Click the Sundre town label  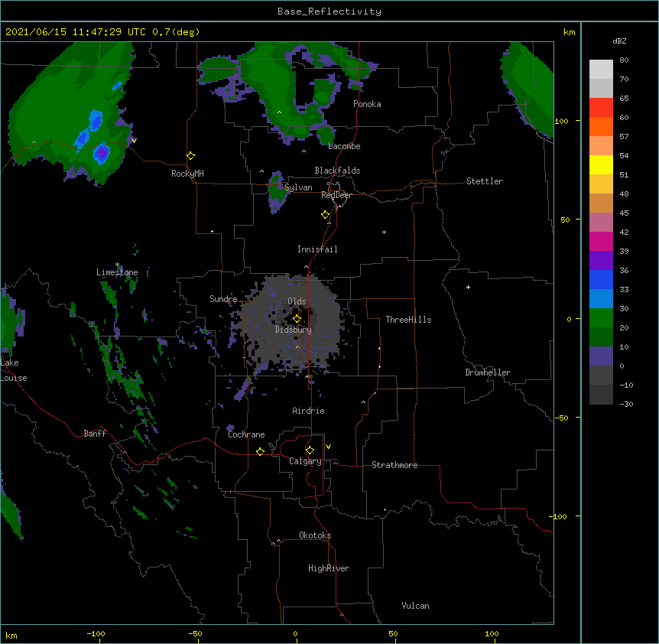pyautogui.click(x=223, y=299)
